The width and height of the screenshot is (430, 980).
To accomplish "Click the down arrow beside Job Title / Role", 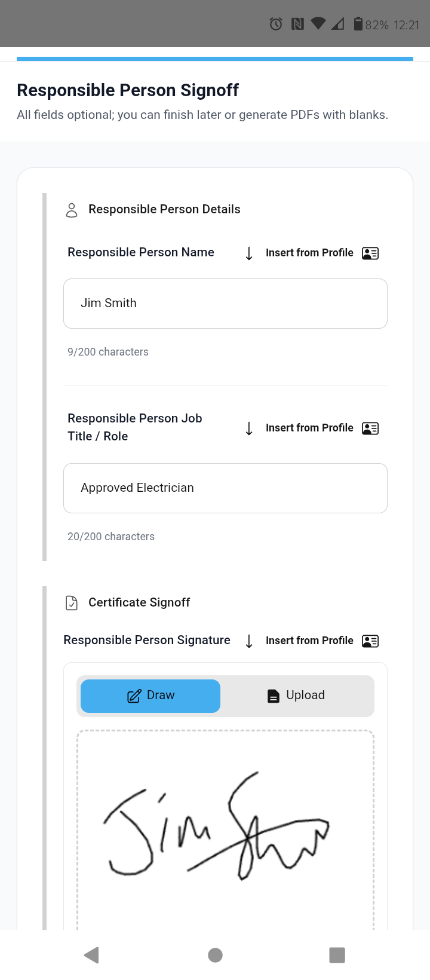I will click(248, 428).
